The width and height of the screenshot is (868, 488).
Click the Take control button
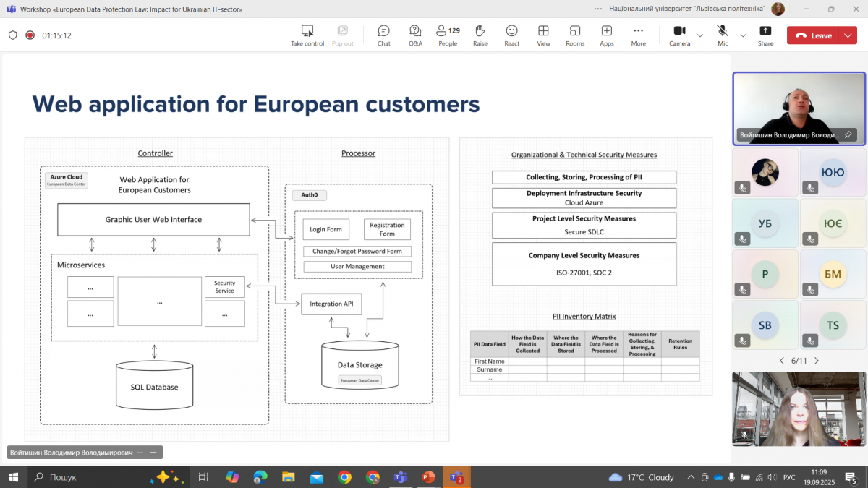[307, 35]
